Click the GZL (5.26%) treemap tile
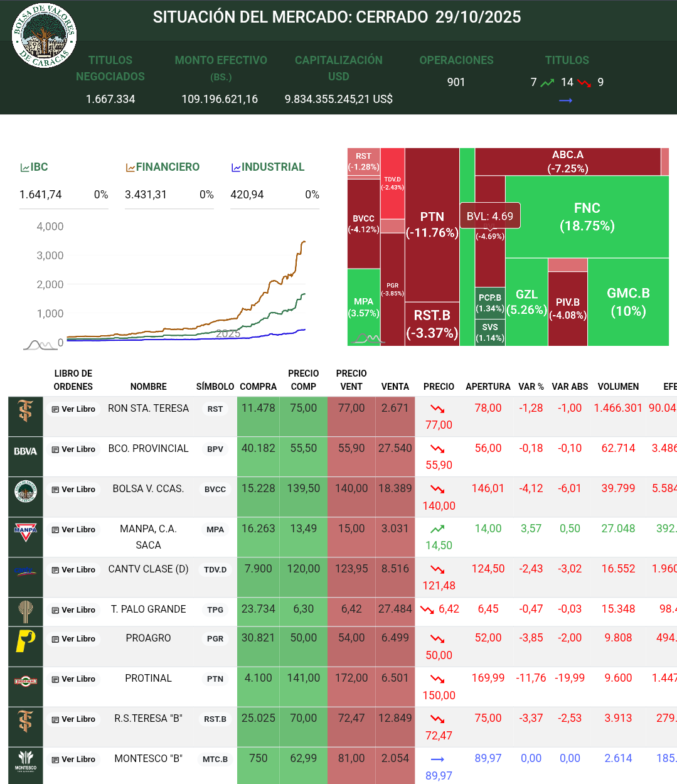 tap(526, 302)
